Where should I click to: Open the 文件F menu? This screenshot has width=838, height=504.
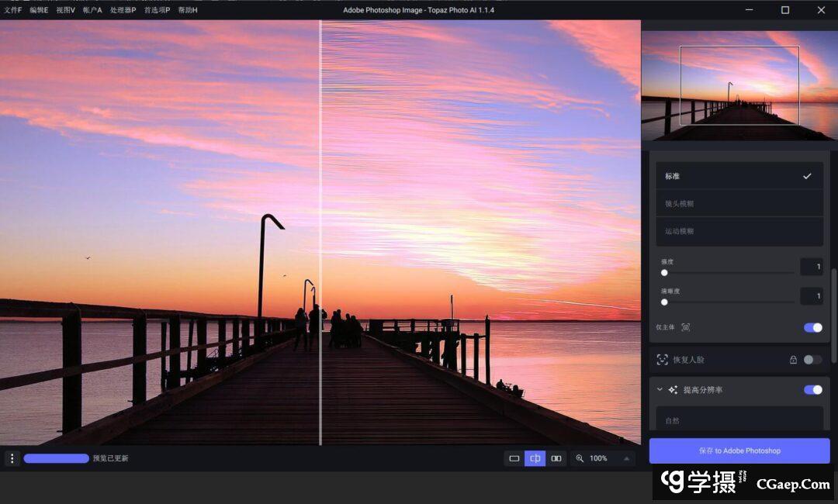[x=13, y=10]
